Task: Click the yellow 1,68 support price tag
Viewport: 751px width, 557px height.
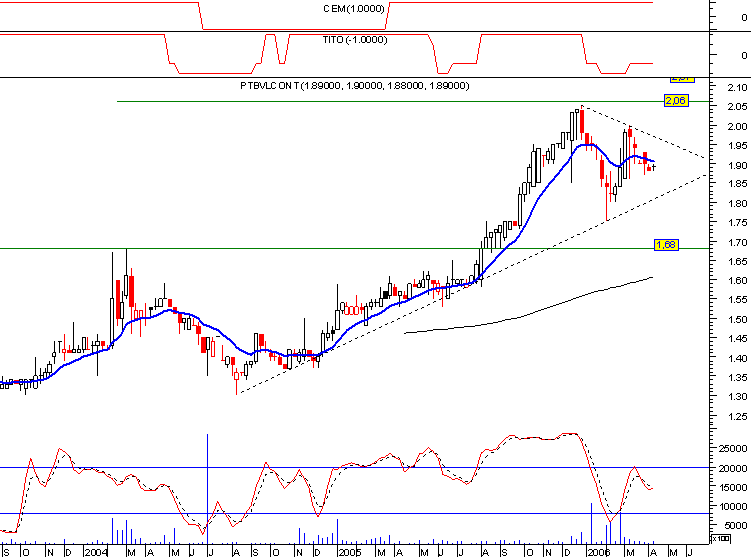Action: pos(666,245)
